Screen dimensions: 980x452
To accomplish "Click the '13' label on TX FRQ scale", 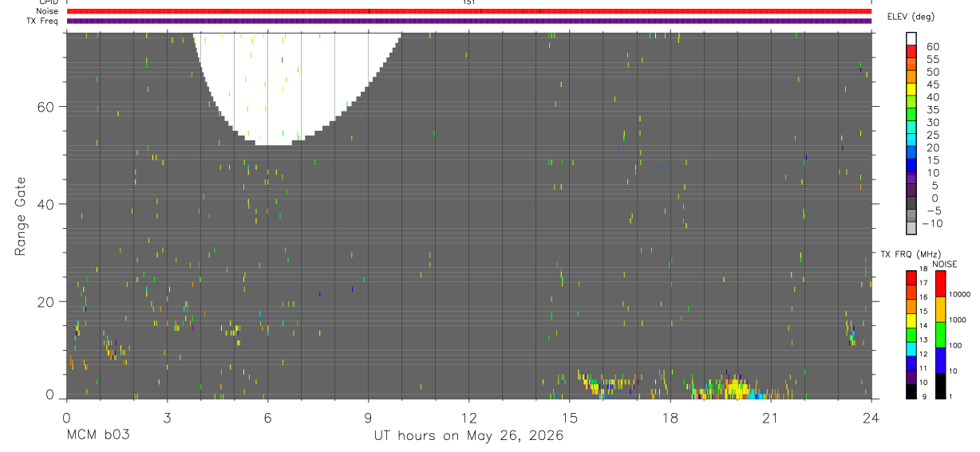I will 925,340.
